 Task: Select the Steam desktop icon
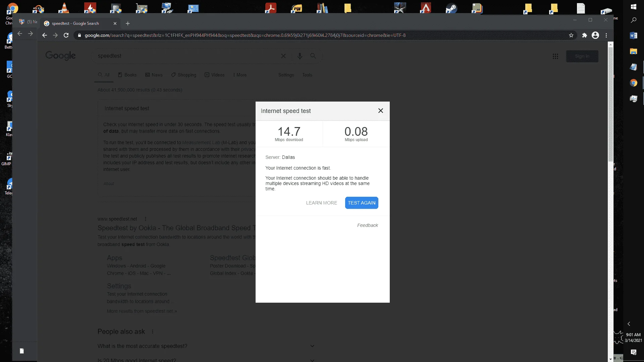(451, 8)
